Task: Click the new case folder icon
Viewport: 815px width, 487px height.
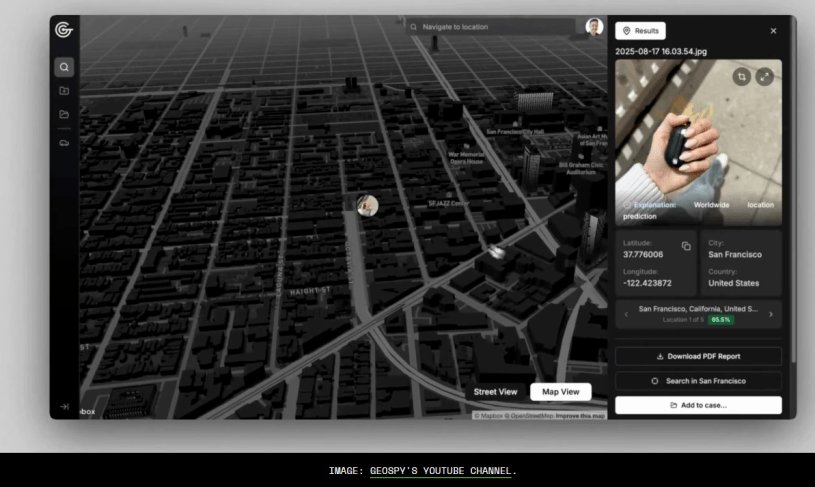Action: [x=64, y=91]
